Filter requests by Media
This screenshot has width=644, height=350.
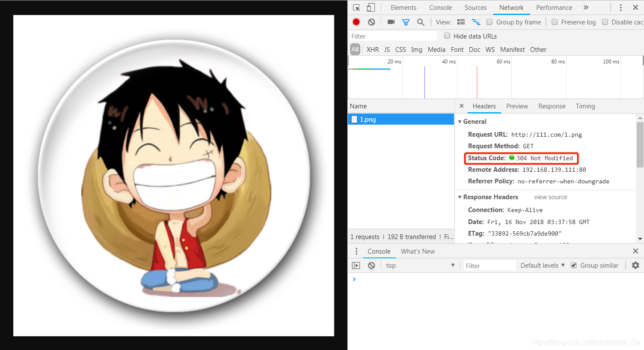point(436,50)
